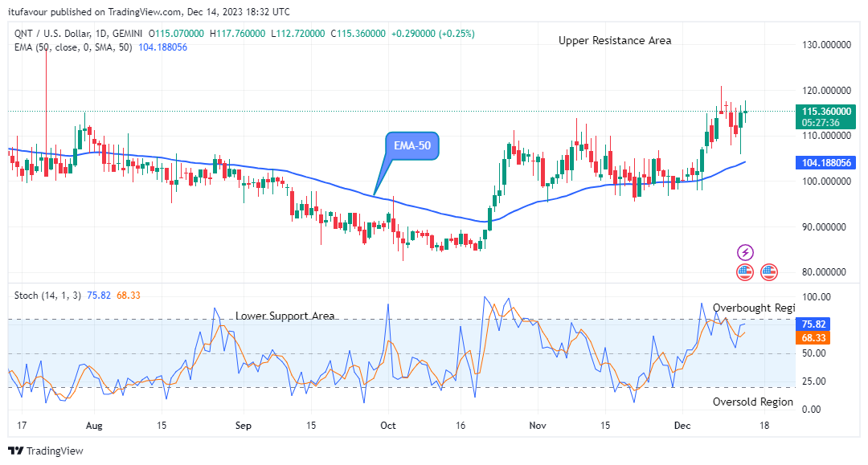Image resolution: width=868 pixels, height=465 pixels.
Task: Click the 50.00 Stoch axis label
Action: tap(813, 353)
